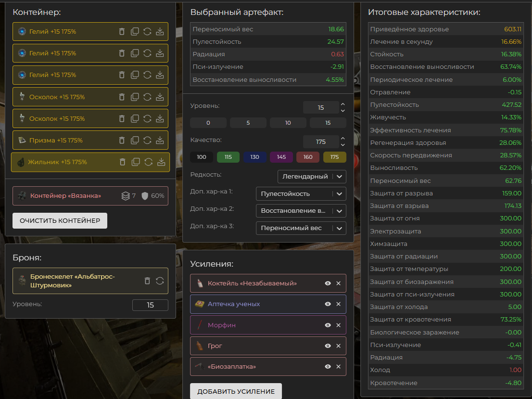
Task: Delete the first Гелий artifact via trash icon
Action: [x=122, y=31]
